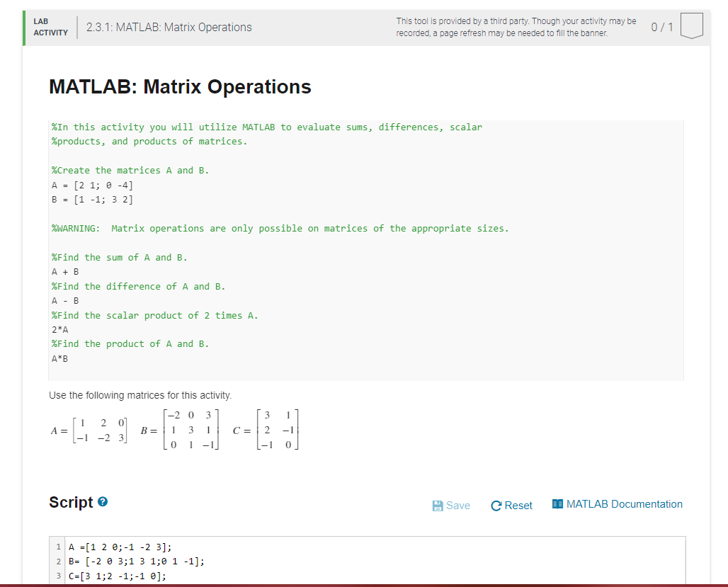Click the '%Create the matrices A and B.' comment

click(x=130, y=171)
